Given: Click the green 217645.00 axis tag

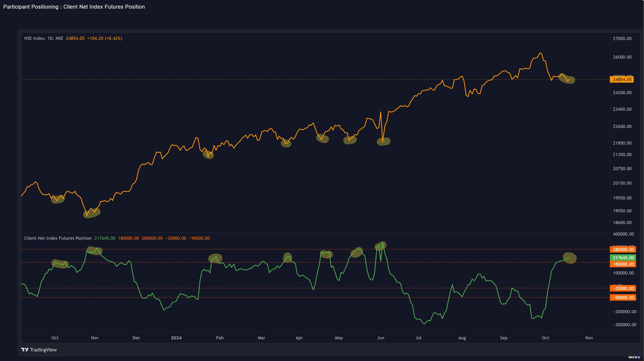Looking at the screenshot, I should 623,258.
